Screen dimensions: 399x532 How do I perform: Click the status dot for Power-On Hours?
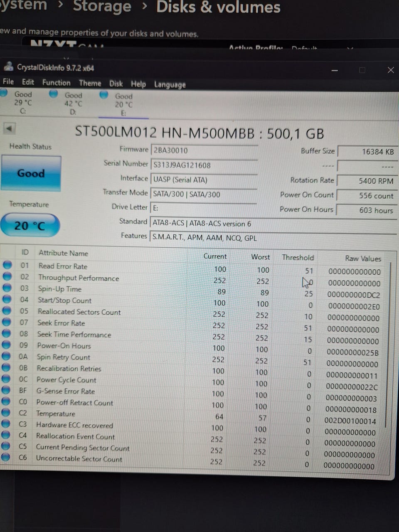point(6,345)
